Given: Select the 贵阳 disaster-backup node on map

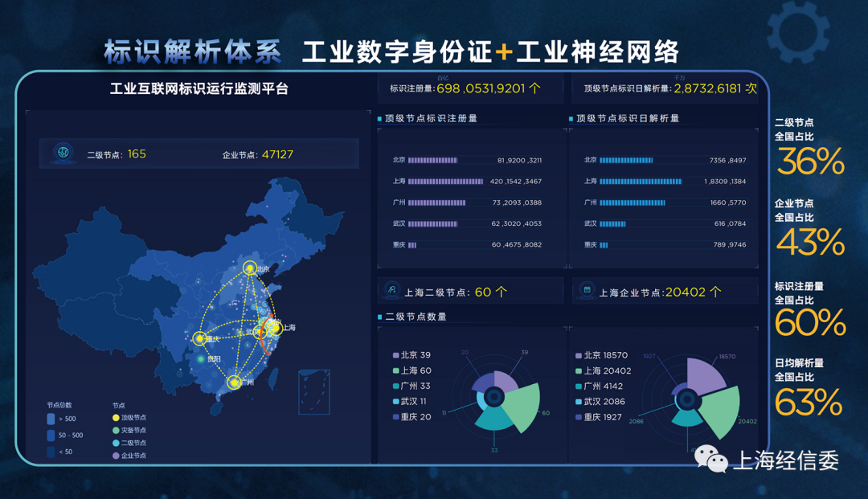Looking at the screenshot, I should [x=201, y=359].
